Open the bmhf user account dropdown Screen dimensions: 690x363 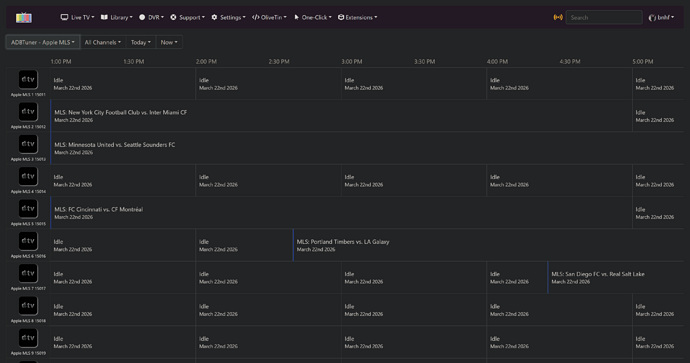point(661,17)
